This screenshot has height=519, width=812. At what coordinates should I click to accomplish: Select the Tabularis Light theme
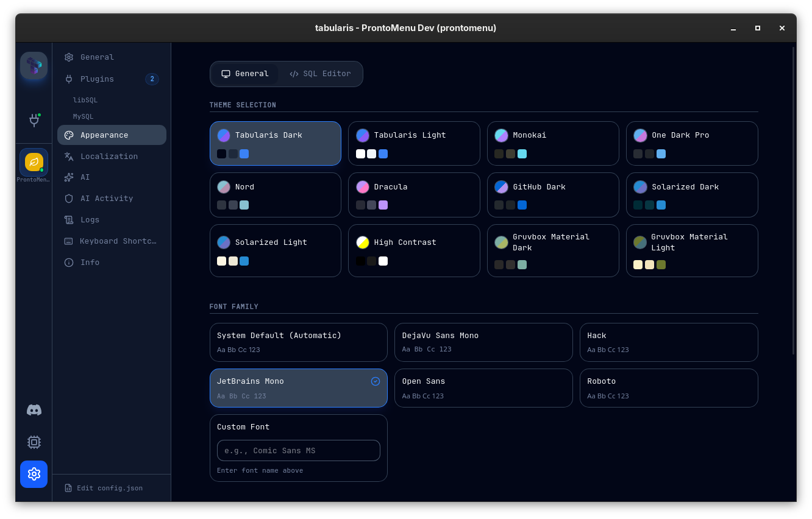point(414,144)
